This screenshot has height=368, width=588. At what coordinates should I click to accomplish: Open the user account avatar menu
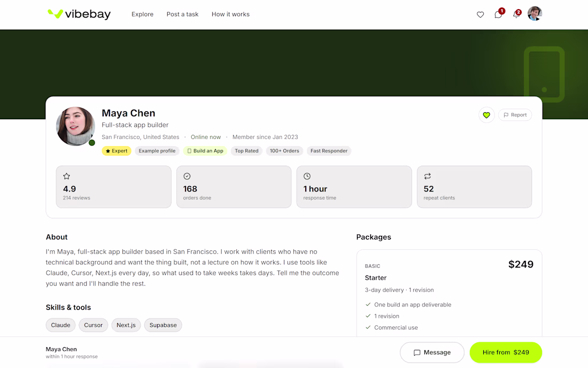coord(535,14)
